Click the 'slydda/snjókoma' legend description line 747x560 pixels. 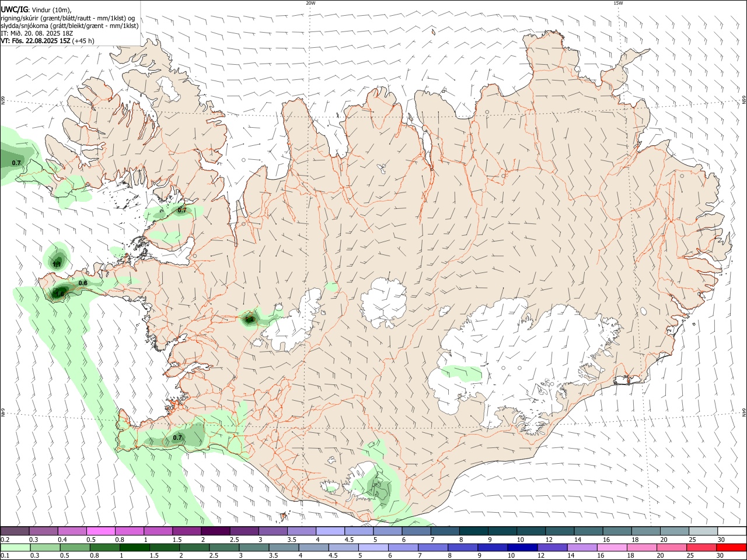point(69,26)
